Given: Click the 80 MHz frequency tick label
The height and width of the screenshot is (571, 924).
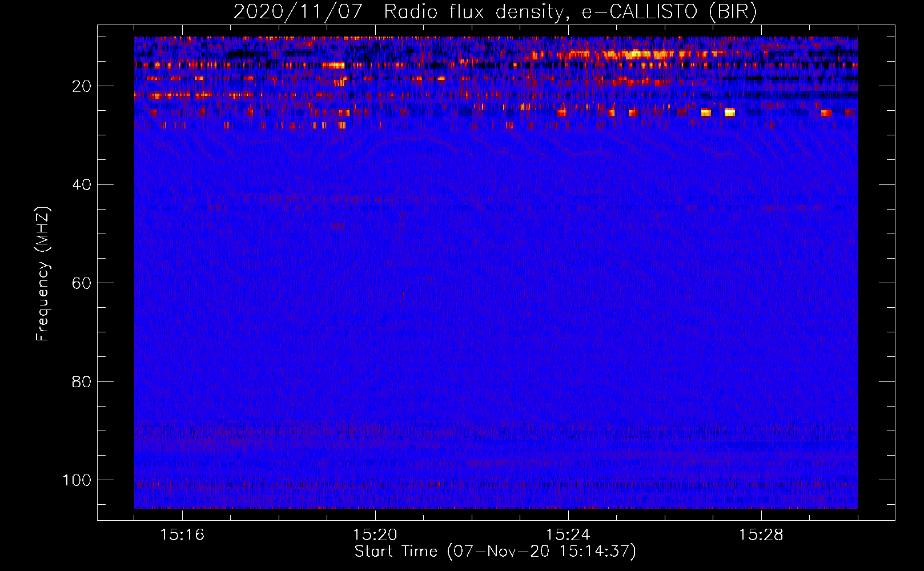Looking at the screenshot, I should 82,381.
